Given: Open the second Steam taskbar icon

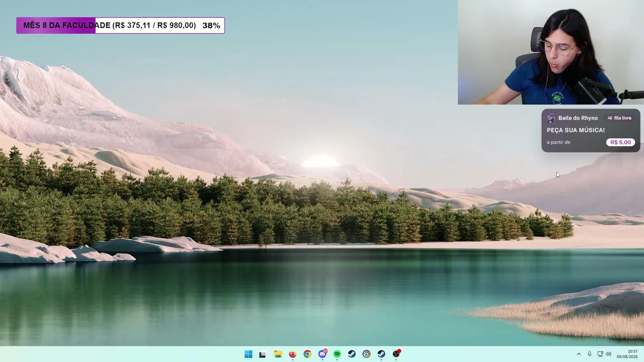Looking at the screenshot, I should [381, 354].
